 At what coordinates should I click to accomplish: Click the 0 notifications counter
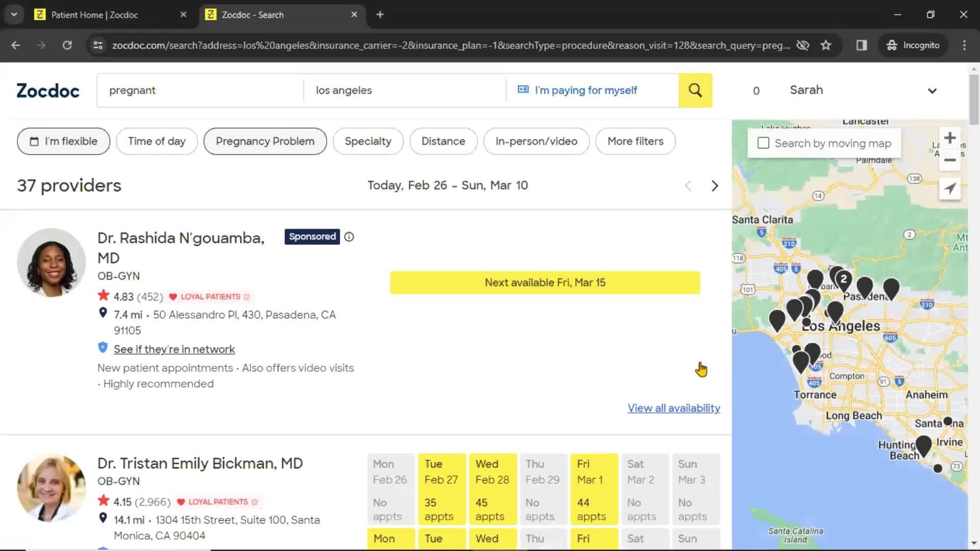(x=756, y=91)
